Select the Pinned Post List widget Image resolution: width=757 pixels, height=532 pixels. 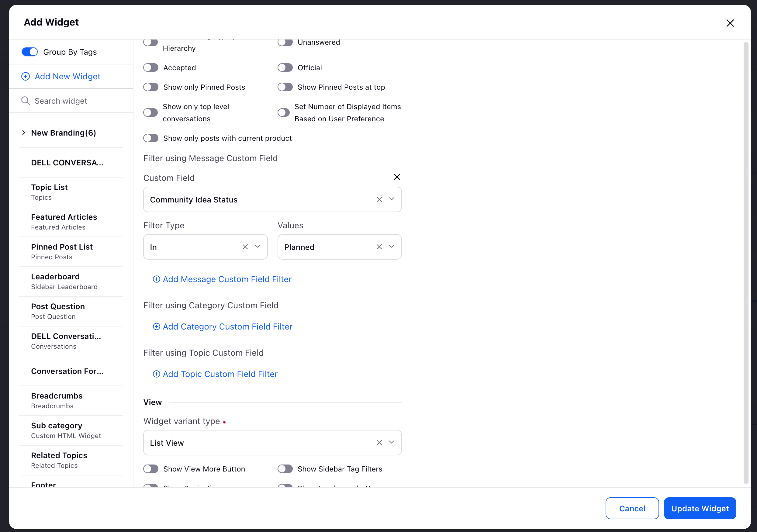(71, 252)
